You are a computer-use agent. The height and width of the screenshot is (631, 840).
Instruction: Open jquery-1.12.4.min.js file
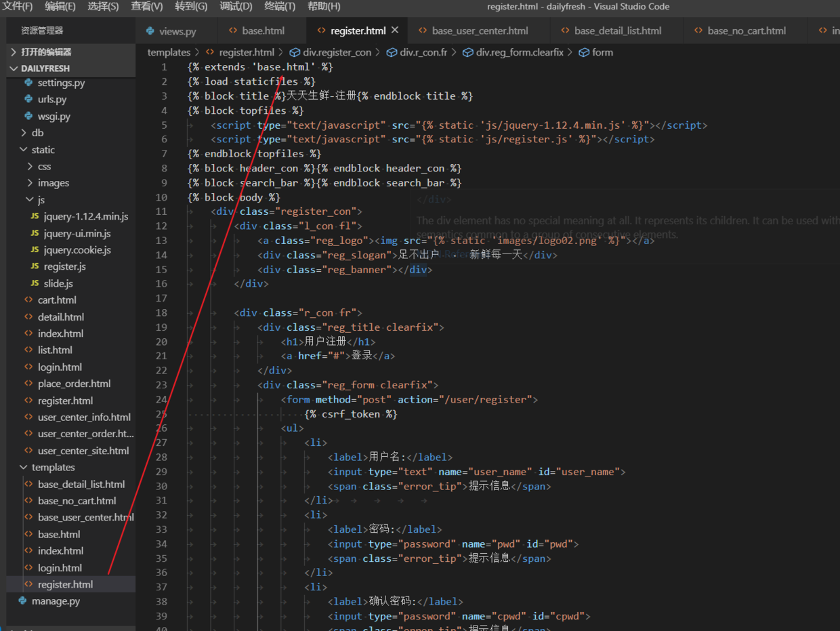[70, 216]
